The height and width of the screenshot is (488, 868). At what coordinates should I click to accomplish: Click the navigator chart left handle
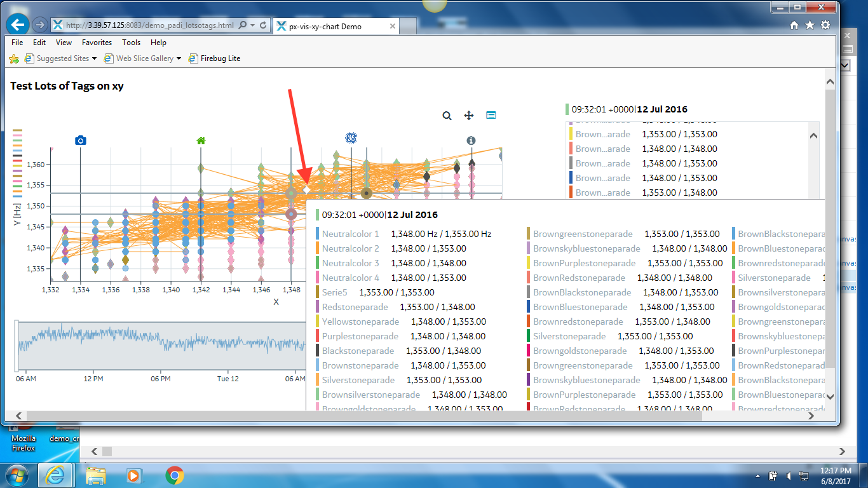(17, 346)
